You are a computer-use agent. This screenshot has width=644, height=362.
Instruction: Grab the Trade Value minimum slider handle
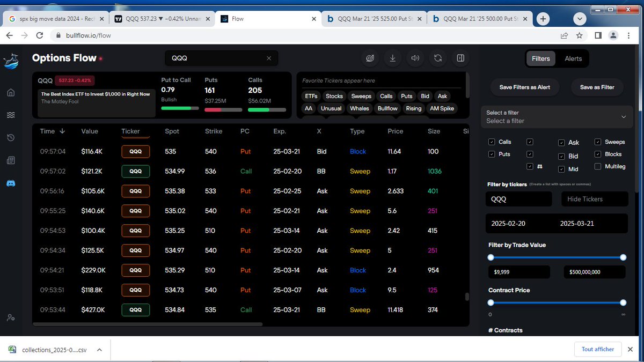[491, 257]
